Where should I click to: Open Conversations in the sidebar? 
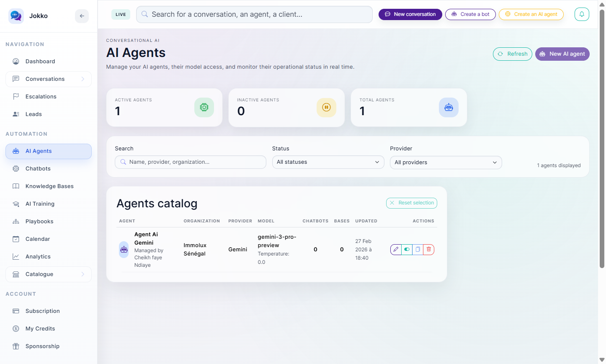click(49, 79)
